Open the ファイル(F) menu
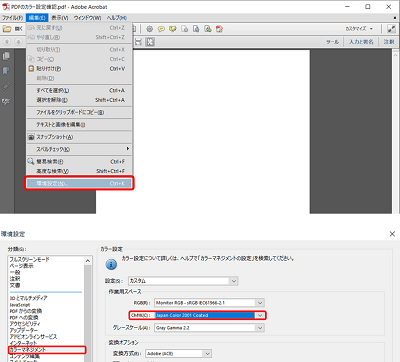The image size is (400, 362). (x=13, y=18)
